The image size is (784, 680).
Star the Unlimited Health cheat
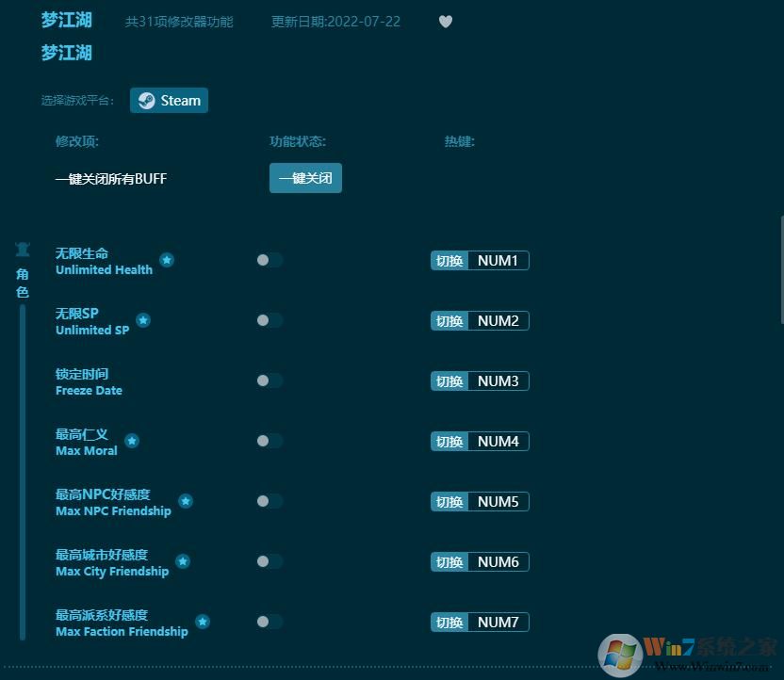[167, 261]
